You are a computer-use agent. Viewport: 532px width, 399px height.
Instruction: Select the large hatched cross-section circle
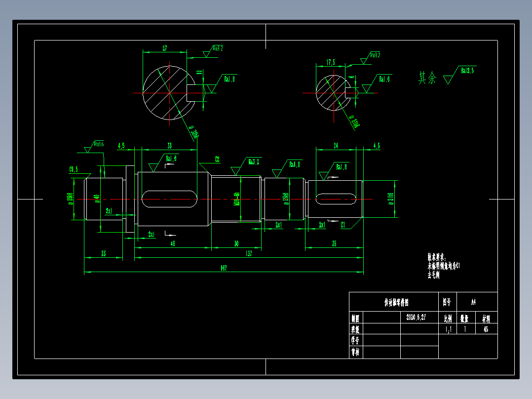click(169, 93)
